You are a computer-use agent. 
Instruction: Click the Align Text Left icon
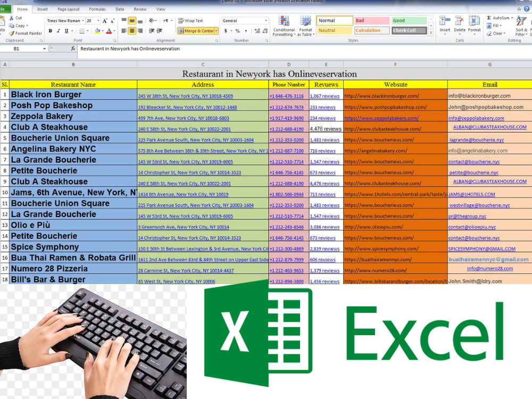tap(124, 31)
